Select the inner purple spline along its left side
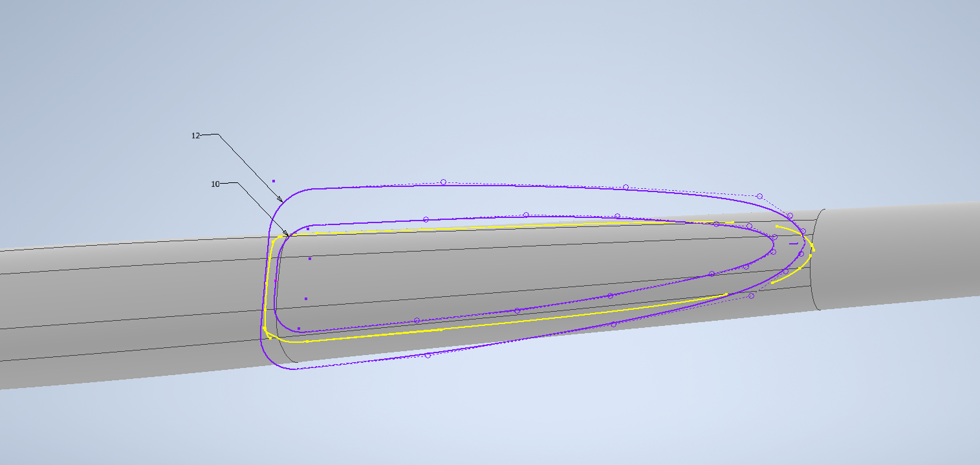 [x=276, y=285]
